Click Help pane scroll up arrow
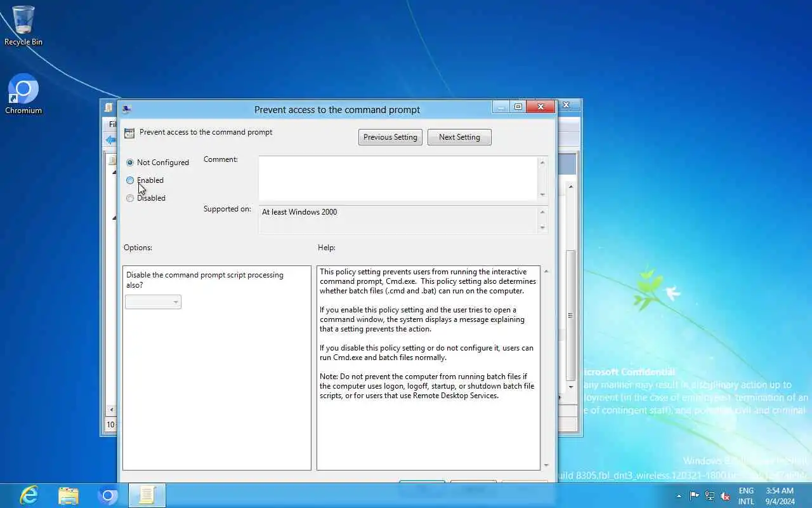Screen dimensions: 812x508 (546, 271)
